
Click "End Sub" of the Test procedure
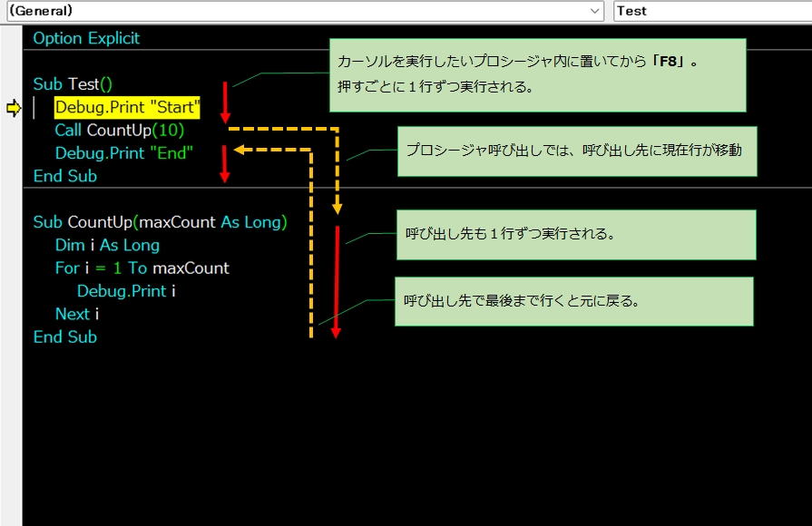tap(65, 176)
